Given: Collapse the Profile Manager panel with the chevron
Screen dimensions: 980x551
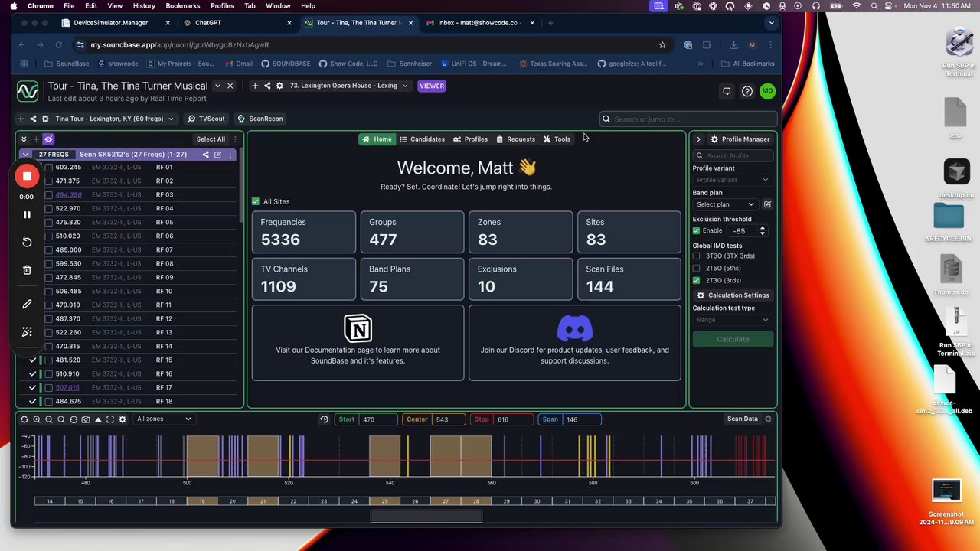Looking at the screenshot, I should pyautogui.click(x=698, y=139).
